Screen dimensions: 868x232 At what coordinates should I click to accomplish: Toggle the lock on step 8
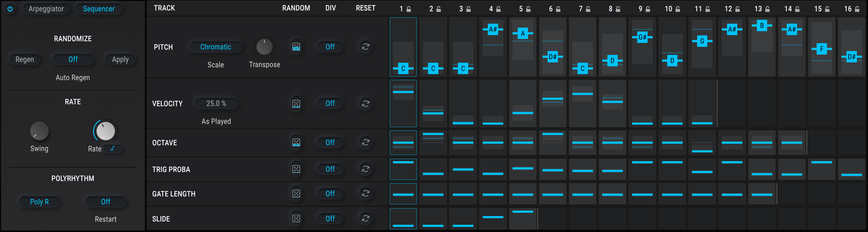click(618, 9)
